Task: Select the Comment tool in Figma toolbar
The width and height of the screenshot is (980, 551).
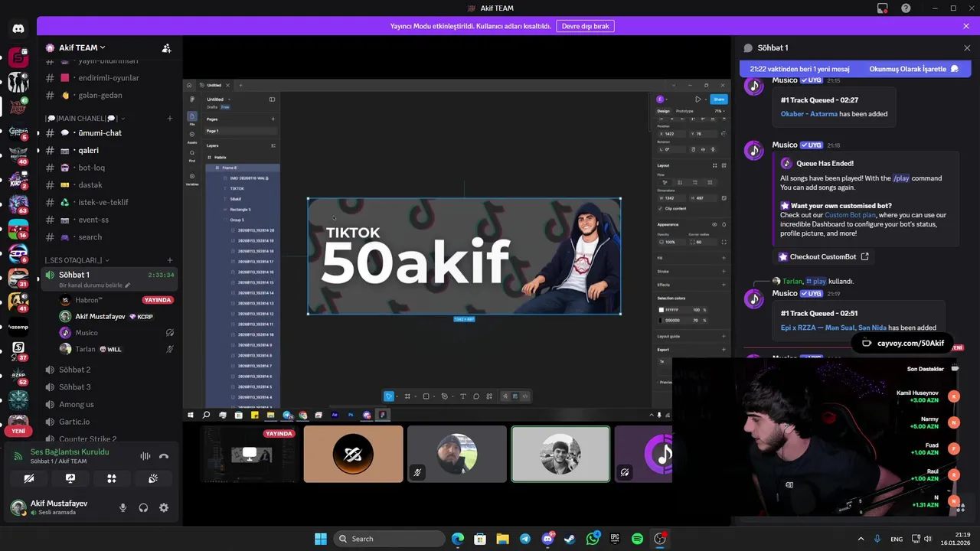Action: click(476, 396)
